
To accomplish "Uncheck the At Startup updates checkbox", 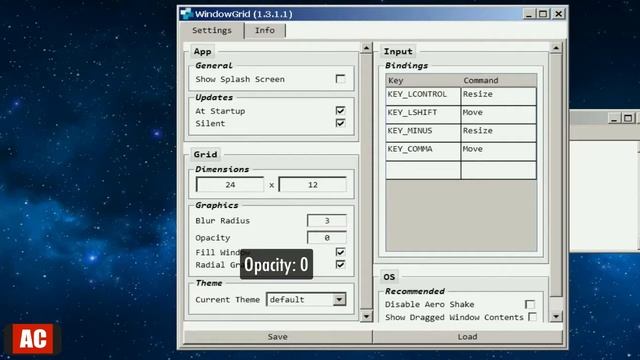I will pyautogui.click(x=340, y=111).
